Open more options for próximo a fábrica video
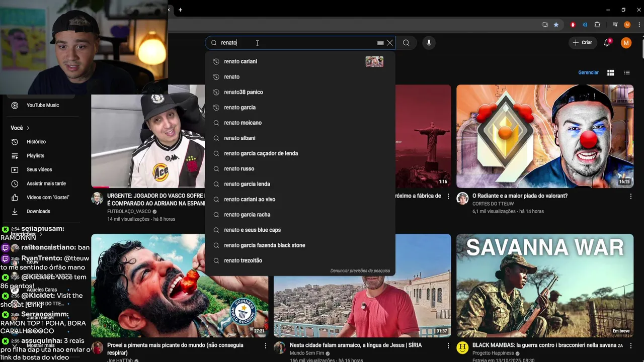This screenshot has height=362, width=644. click(x=448, y=197)
